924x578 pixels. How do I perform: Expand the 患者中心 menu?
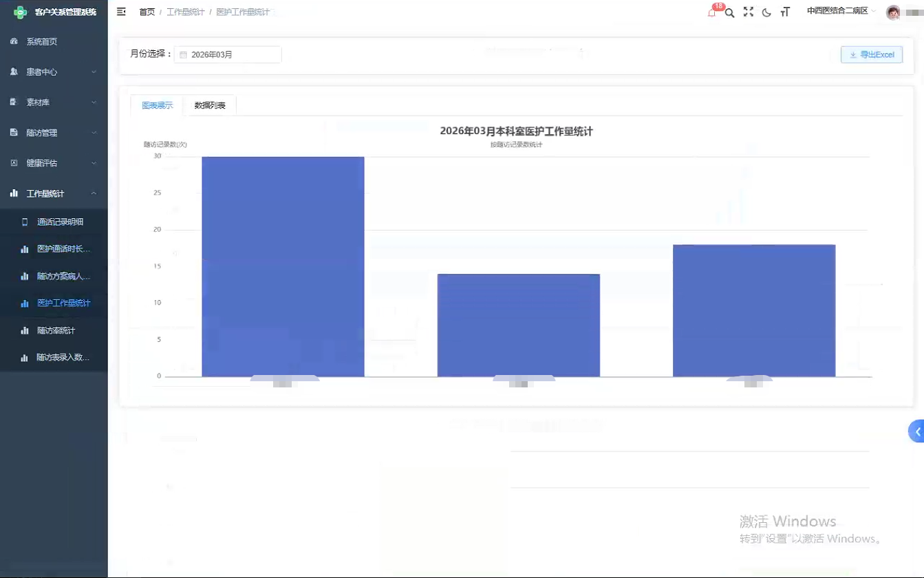coord(53,72)
